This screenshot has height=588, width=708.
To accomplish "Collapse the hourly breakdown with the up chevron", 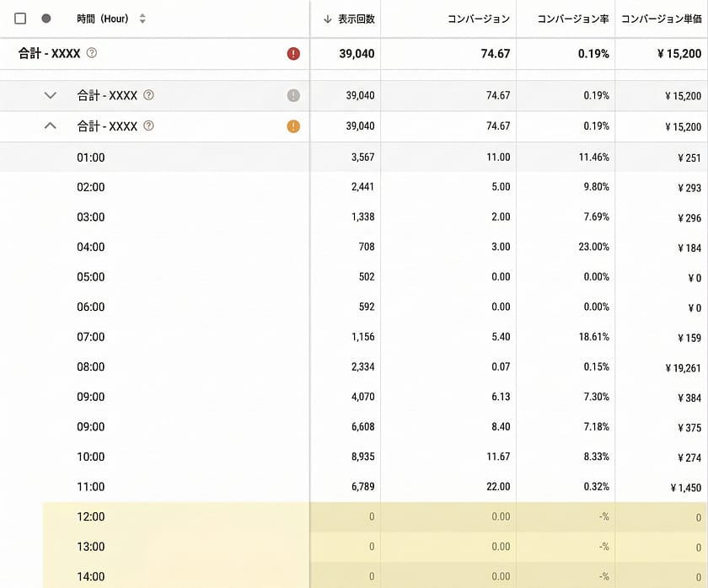I will (x=51, y=126).
